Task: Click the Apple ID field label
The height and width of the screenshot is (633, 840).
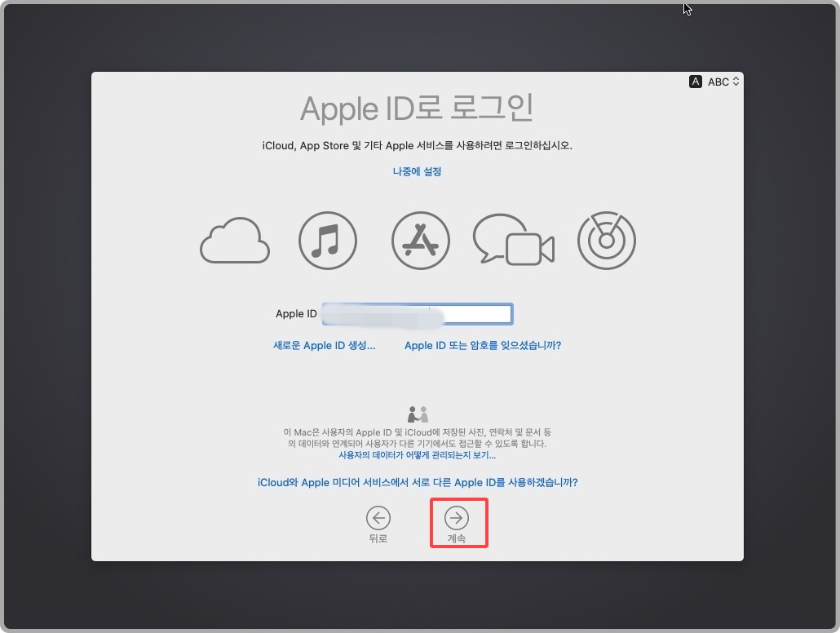Action: (x=296, y=313)
